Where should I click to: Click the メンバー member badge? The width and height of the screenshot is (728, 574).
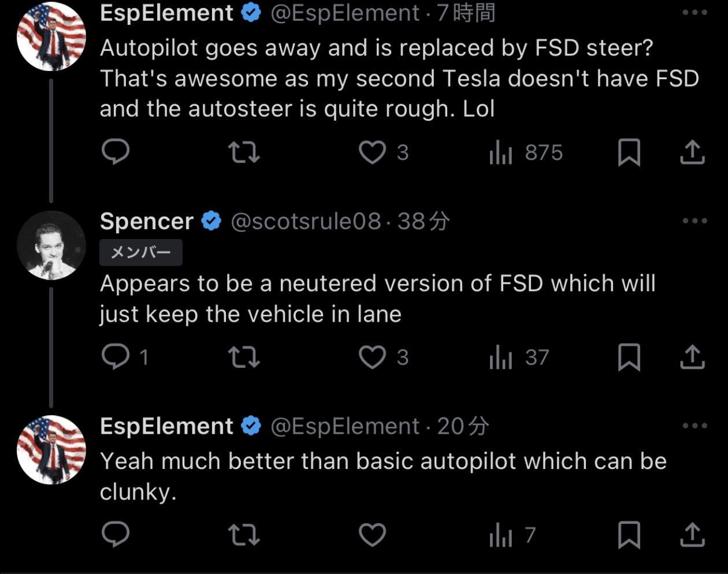[141, 252]
